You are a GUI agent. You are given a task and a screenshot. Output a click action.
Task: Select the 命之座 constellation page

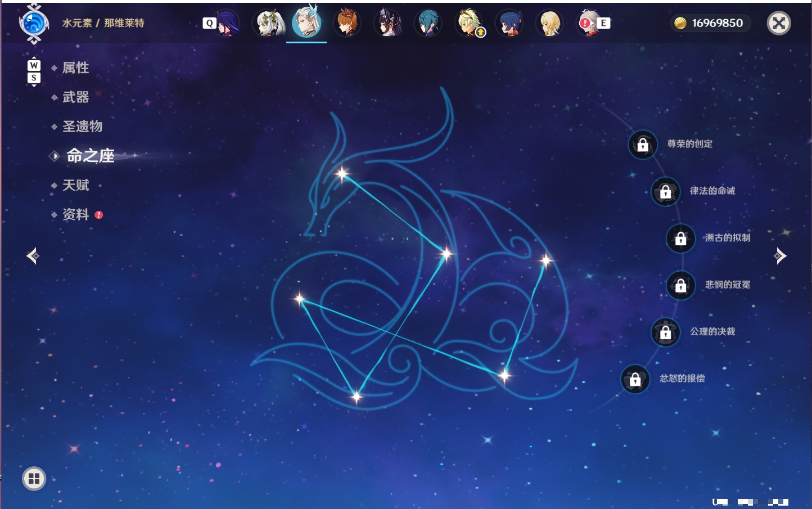(90, 156)
